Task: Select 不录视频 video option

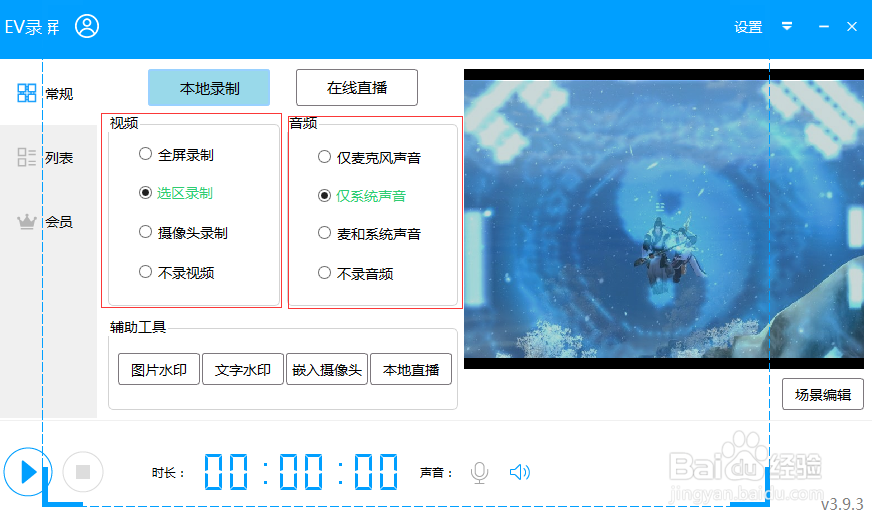Action: tap(176, 273)
